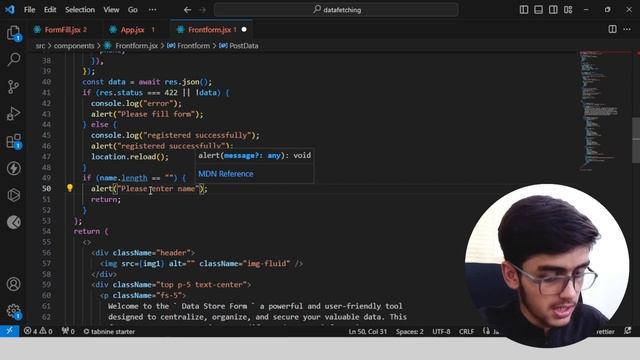640x360 pixels.
Task: Click the alert(message?: any) signature tooltip
Action: [x=255, y=156]
